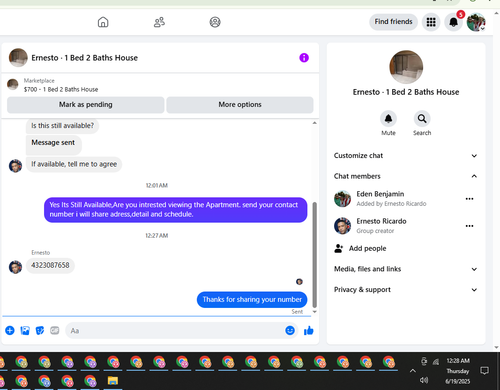Image resolution: width=500 pixels, height=390 pixels.
Task: Attach a photo with the image icon
Action: pos(25,330)
